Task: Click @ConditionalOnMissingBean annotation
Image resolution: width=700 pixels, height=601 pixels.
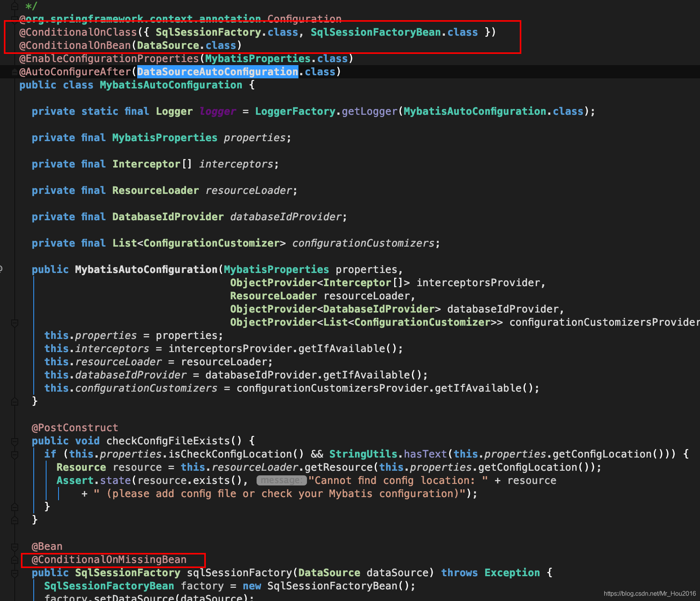Action: (109, 560)
